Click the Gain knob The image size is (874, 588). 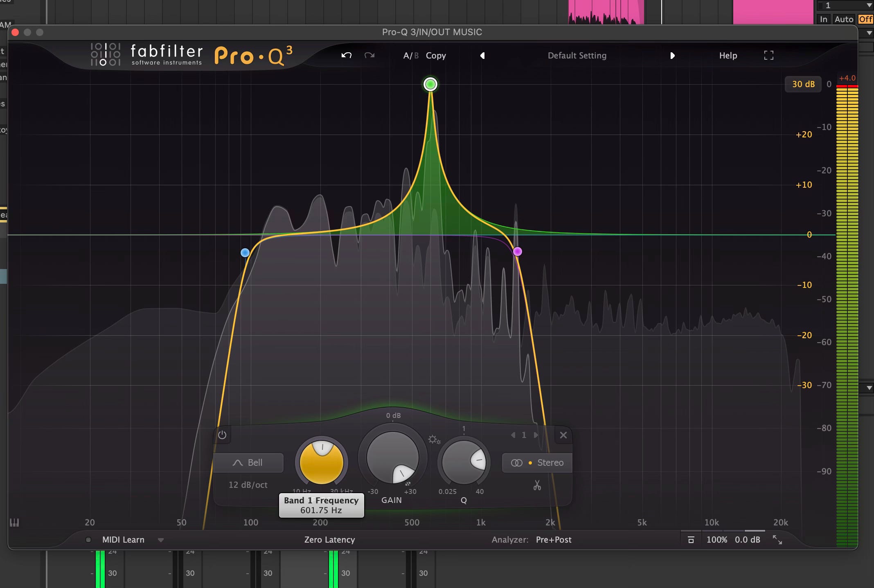(x=392, y=458)
